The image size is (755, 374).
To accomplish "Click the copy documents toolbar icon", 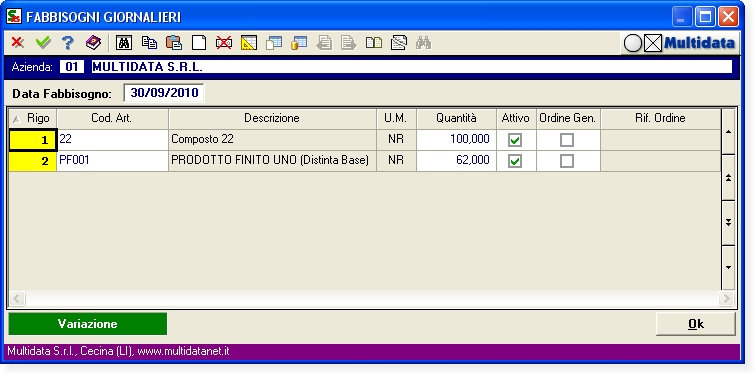I will click(x=149, y=43).
